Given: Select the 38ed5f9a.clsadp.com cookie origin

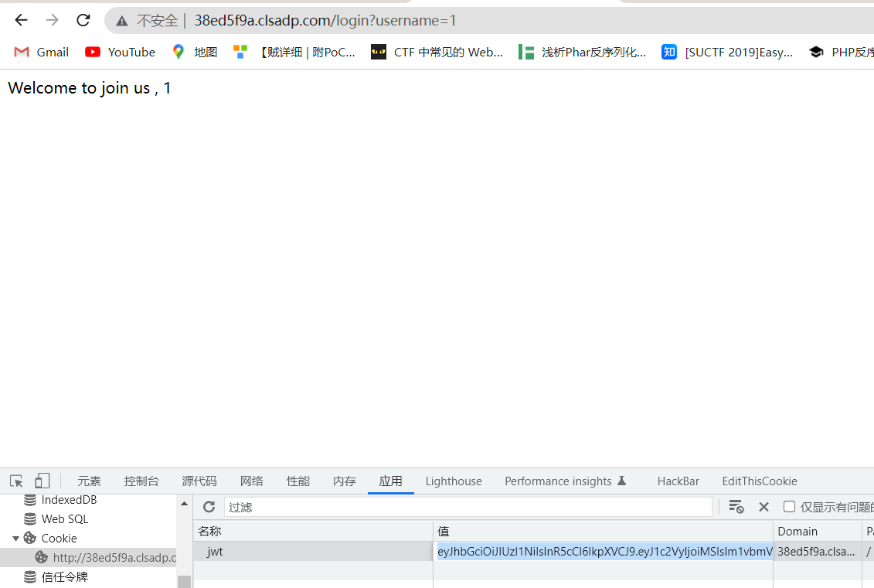Looking at the screenshot, I should click(x=107, y=557).
